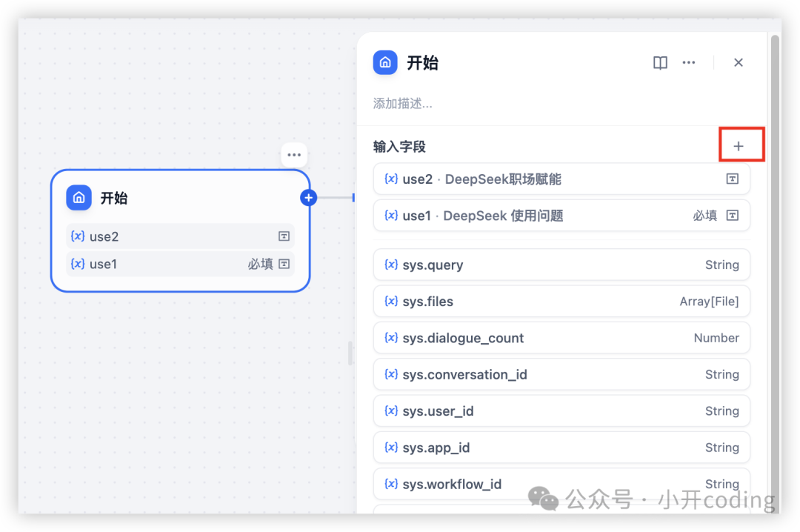The image size is (800, 532).
Task: Click variable icon beside sys.app_id
Action: (391, 448)
